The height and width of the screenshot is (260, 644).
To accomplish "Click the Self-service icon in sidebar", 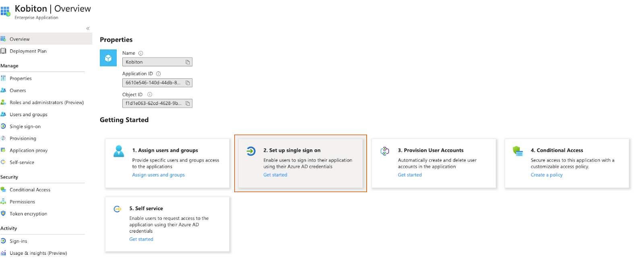I will [x=3, y=162].
